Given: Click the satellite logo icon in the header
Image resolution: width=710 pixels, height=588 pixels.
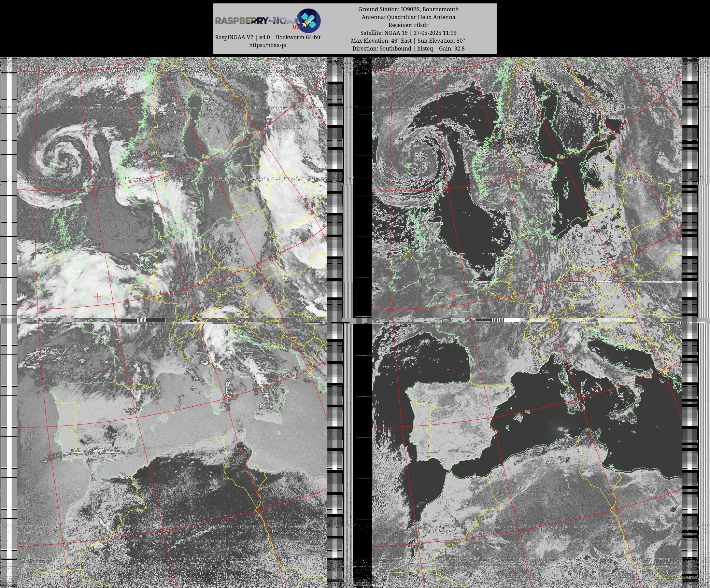Looking at the screenshot, I should (x=308, y=21).
